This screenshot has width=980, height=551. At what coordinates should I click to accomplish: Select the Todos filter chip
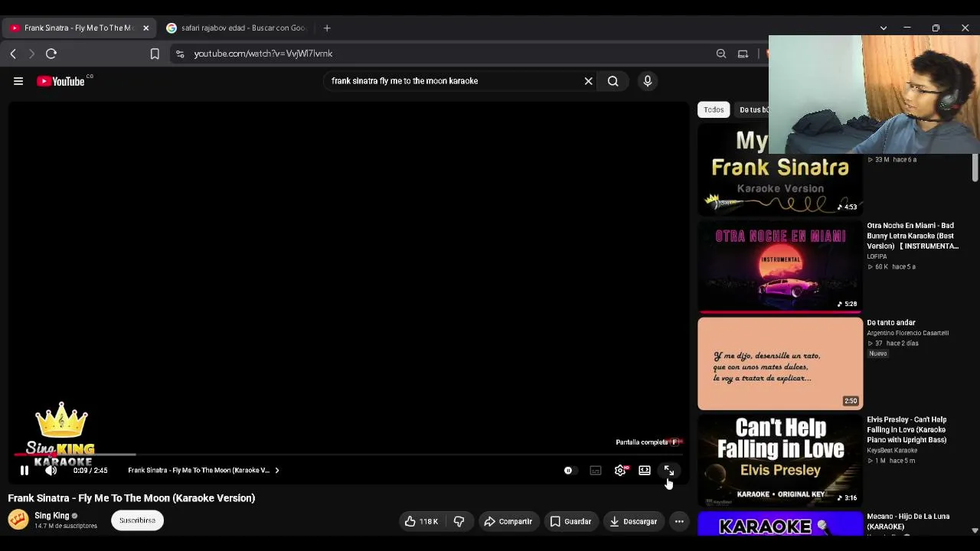point(714,109)
